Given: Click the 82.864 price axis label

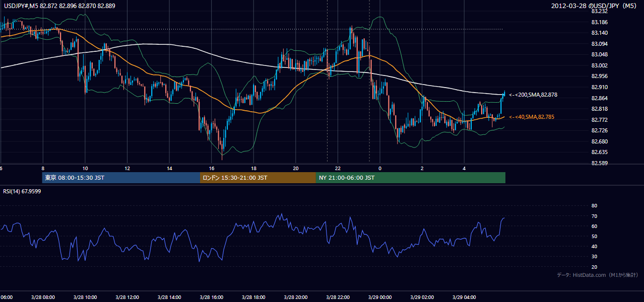Looking at the screenshot, I should [599, 98].
